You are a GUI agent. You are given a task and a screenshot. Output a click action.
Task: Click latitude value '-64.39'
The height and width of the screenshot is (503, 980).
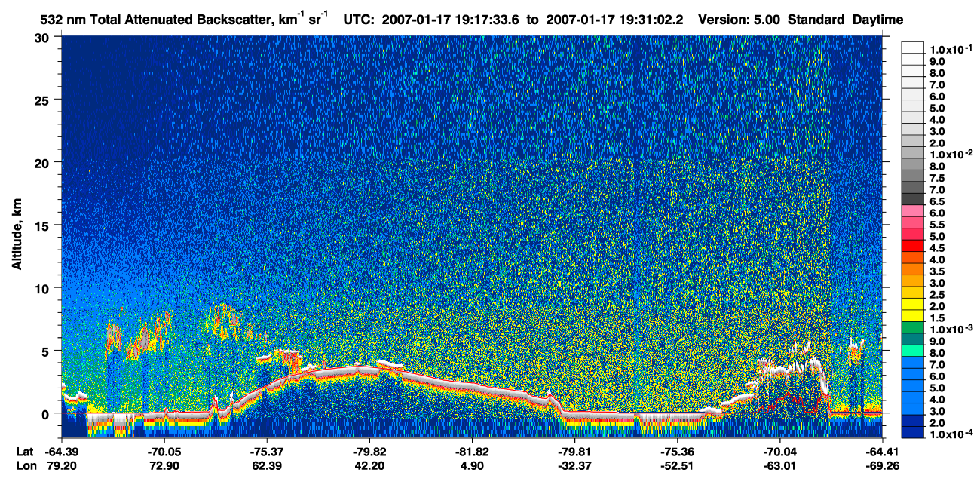tap(63, 452)
